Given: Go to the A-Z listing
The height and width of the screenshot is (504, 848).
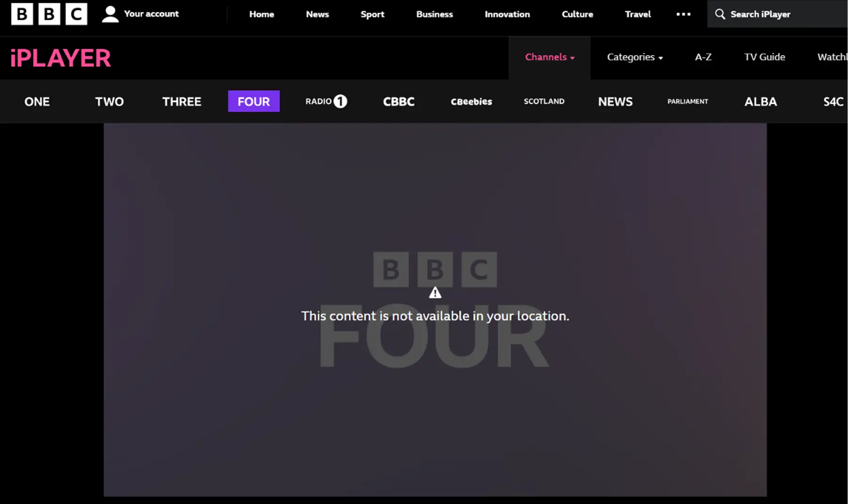Looking at the screenshot, I should (703, 57).
